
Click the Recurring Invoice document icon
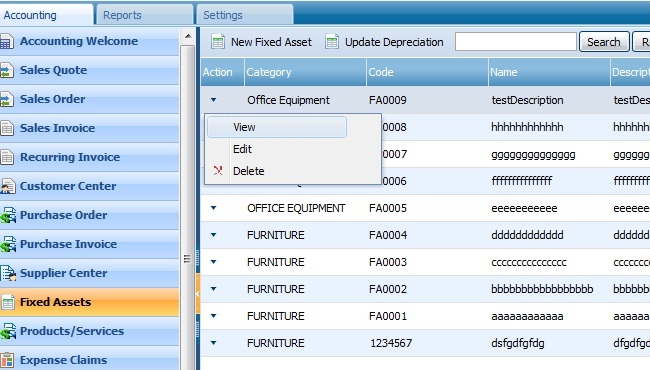[7, 157]
